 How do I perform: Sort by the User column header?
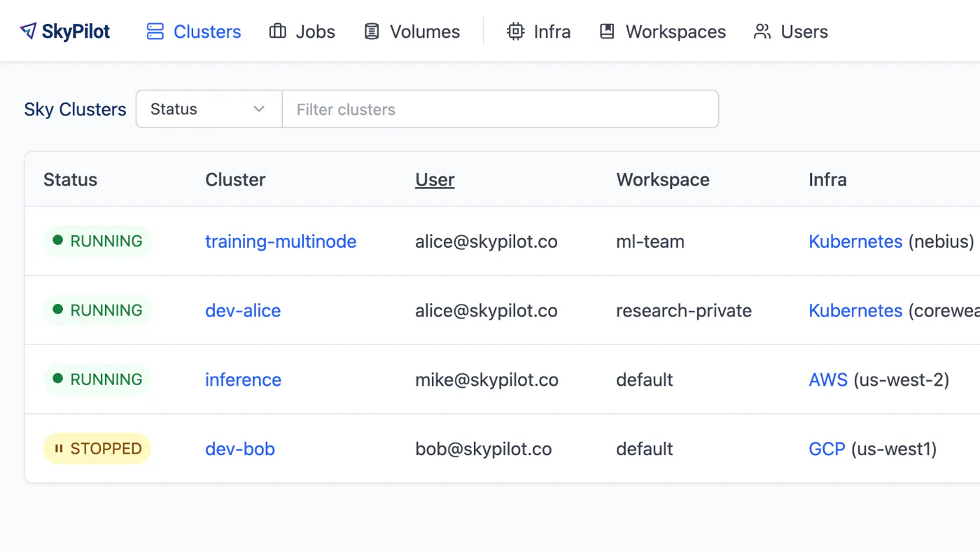(435, 180)
